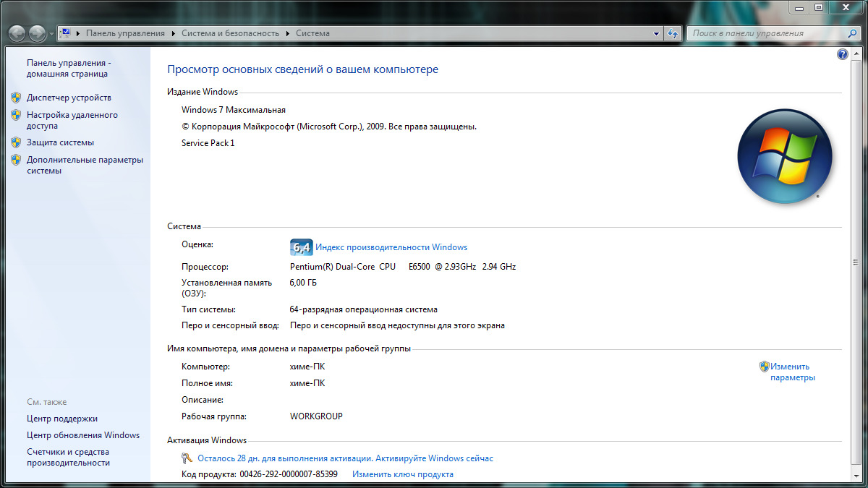This screenshot has height=488, width=868.
Task: Open help via the blue question mark
Action: [843, 54]
